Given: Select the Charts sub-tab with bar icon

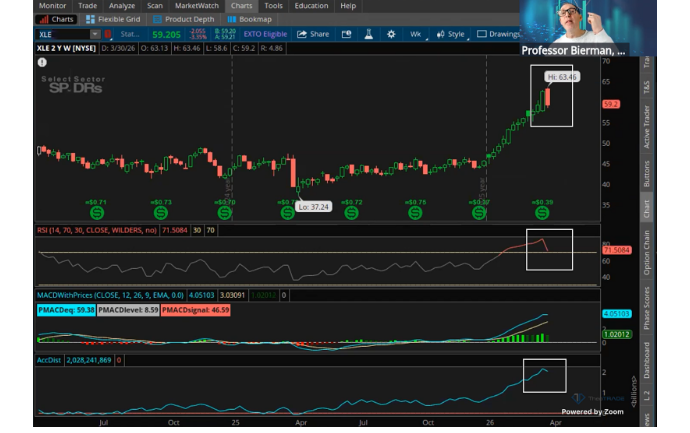Looking at the screenshot, I should (x=56, y=19).
